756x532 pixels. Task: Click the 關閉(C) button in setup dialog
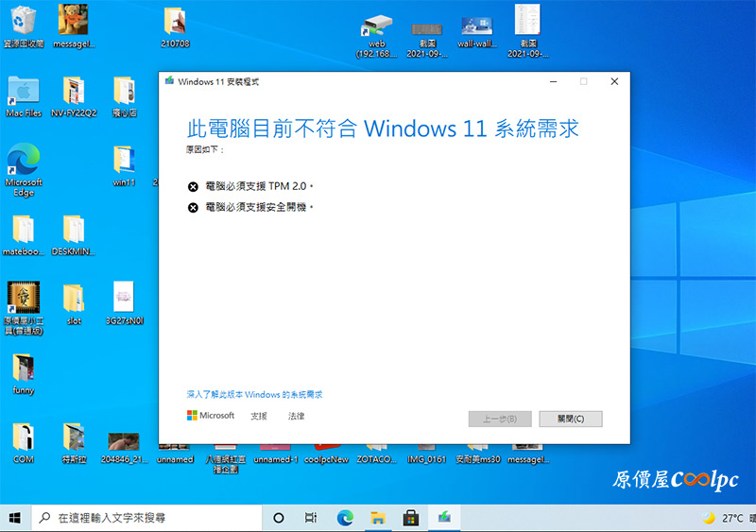click(571, 419)
